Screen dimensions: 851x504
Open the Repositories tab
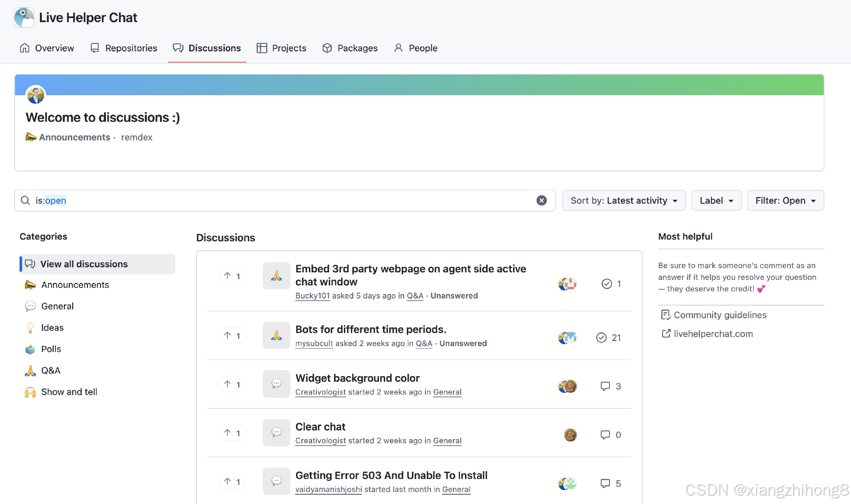124,48
